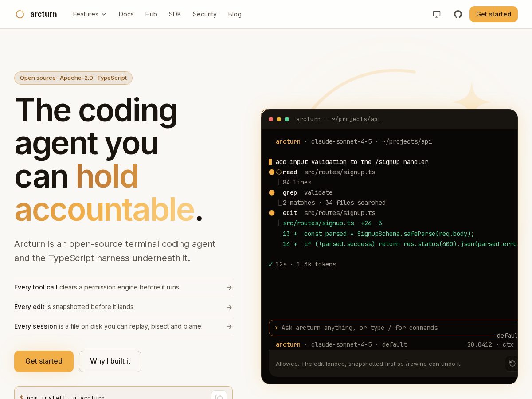The image size is (532, 399).
Task: Click the orange dot beside 'read' step
Action: click(272, 172)
